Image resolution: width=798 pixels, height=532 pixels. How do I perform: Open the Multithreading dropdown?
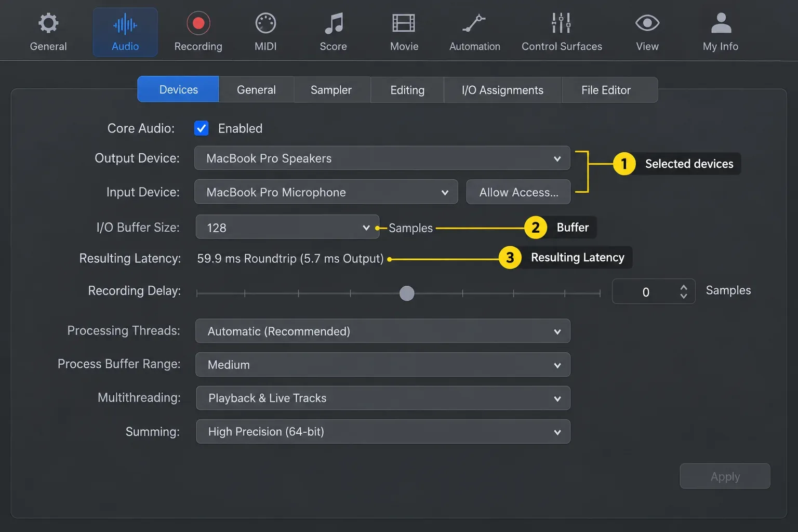[x=383, y=398]
